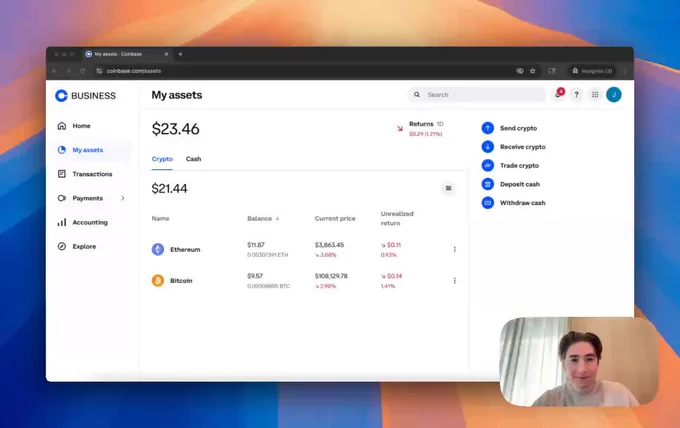Open the Trade crypto icon
This screenshot has width=680, height=428.
click(x=488, y=165)
